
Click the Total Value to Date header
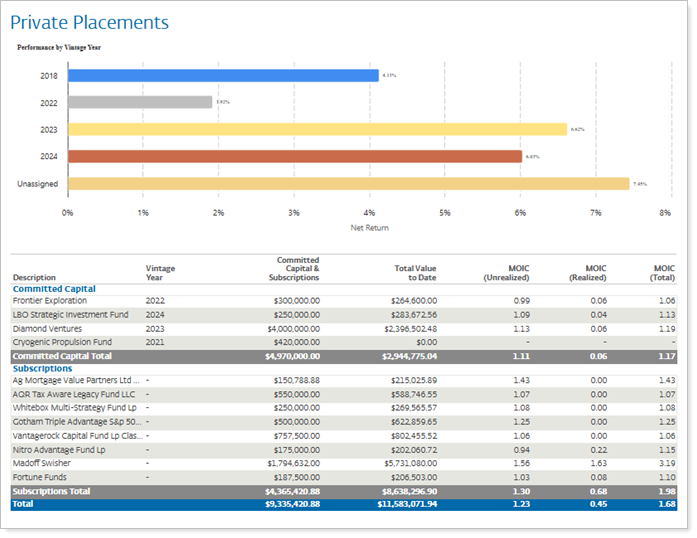415,273
